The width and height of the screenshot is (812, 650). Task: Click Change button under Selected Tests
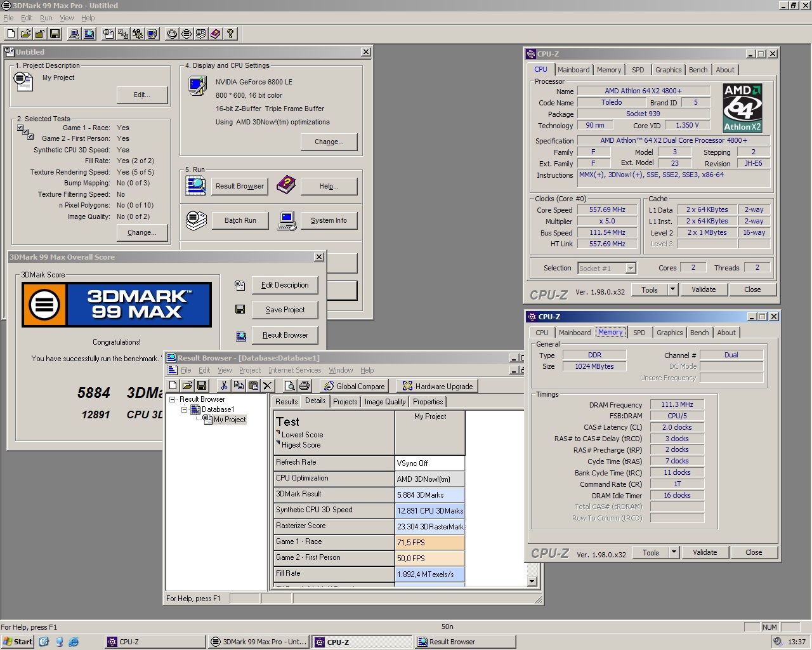coord(142,233)
